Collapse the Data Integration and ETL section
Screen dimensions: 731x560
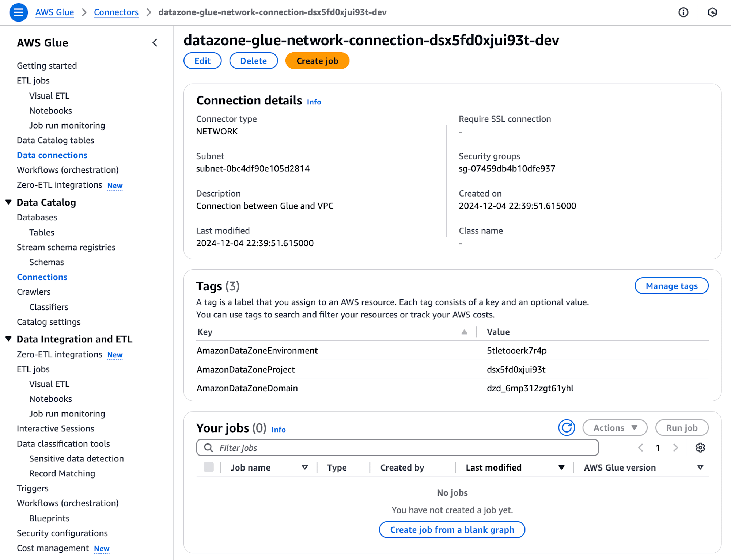9,339
